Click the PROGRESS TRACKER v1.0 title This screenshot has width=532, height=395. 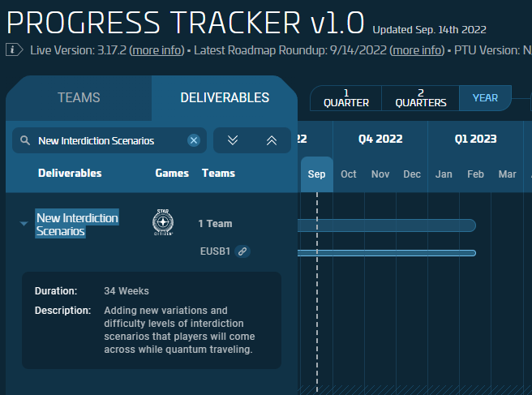click(185, 23)
